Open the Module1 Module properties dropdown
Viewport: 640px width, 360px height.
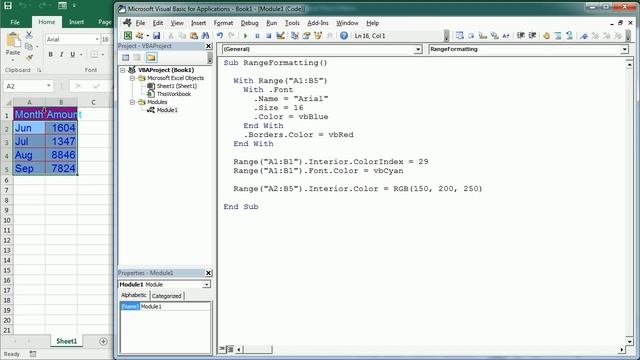click(x=207, y=284)
